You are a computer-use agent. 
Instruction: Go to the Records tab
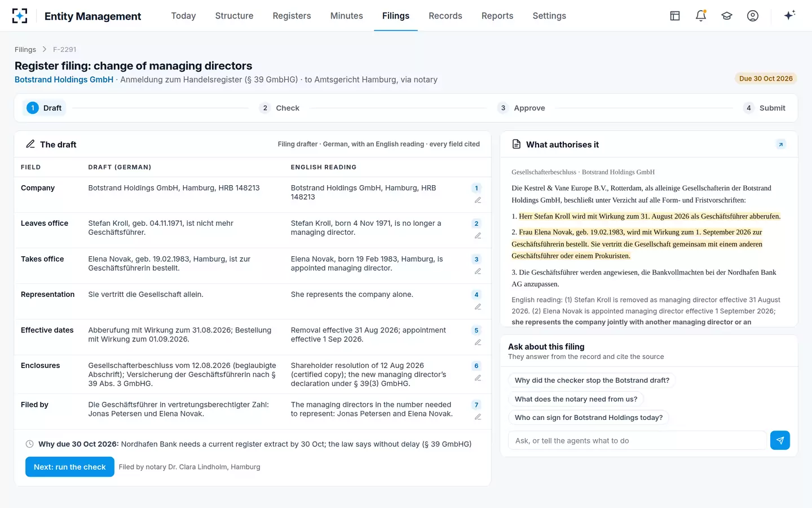pyautogui.click(x=445, y=16)
